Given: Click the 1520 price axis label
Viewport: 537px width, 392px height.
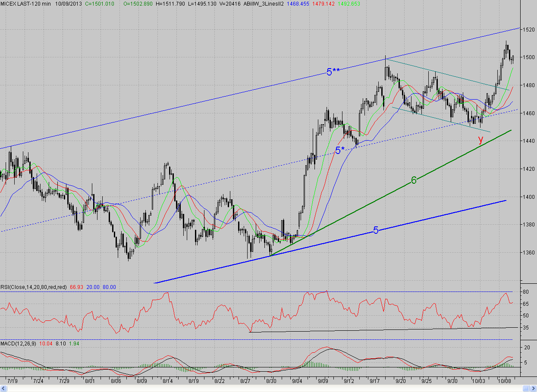Looking at the screenshot, I should pos(529,29).
